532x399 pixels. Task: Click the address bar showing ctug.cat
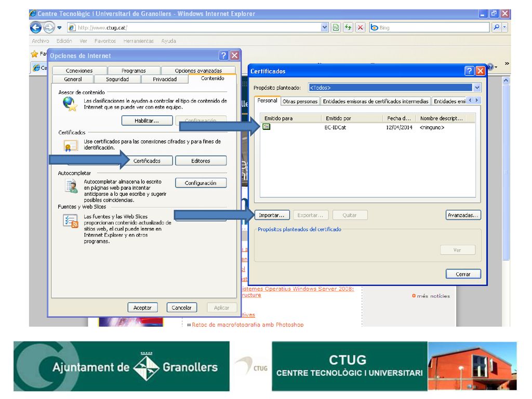click(x=198, y=28)
